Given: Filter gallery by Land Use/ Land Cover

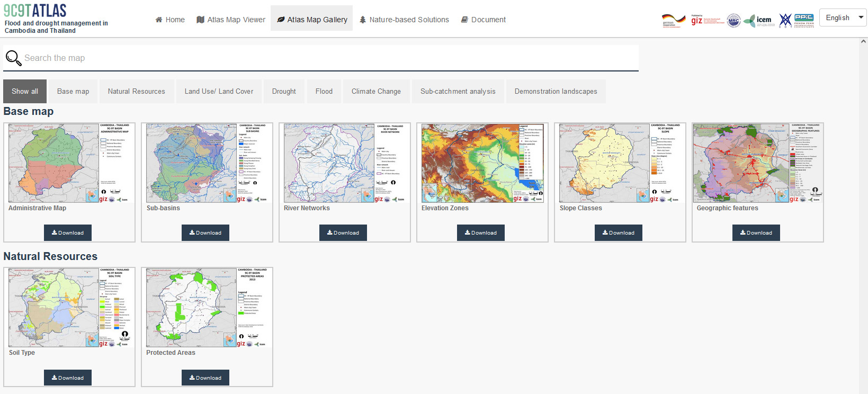Looking at the screenshot, I should [219, 91].
